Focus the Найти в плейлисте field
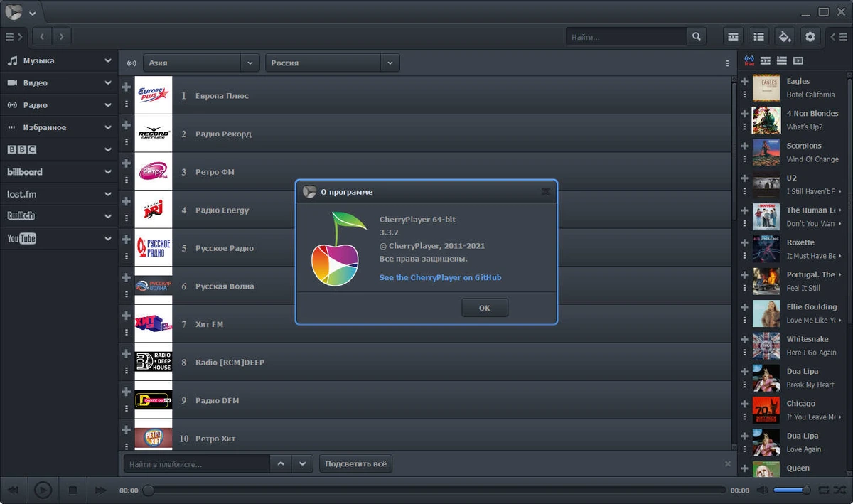The width and height of the screenshot is (853, 504). [x=197, y=463]
